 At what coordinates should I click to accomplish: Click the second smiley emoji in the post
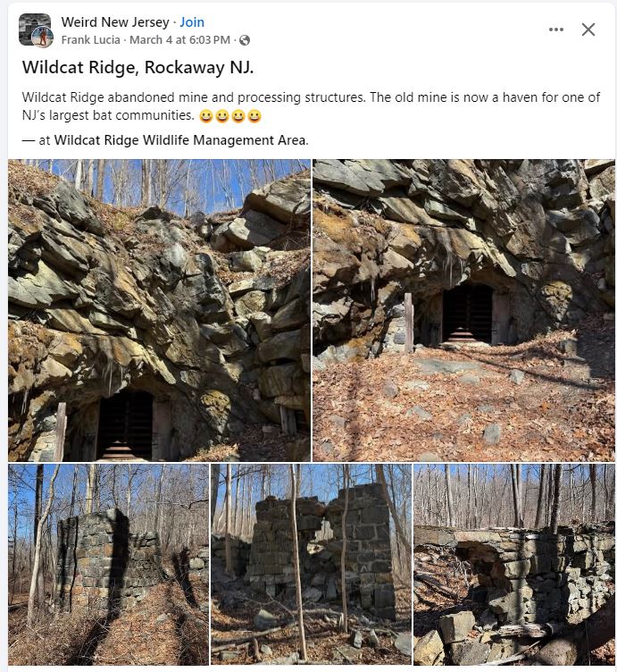click(221, 116)
